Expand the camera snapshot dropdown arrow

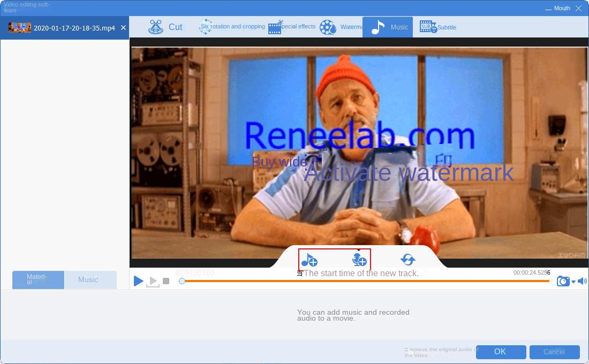[x=573, y=282]
